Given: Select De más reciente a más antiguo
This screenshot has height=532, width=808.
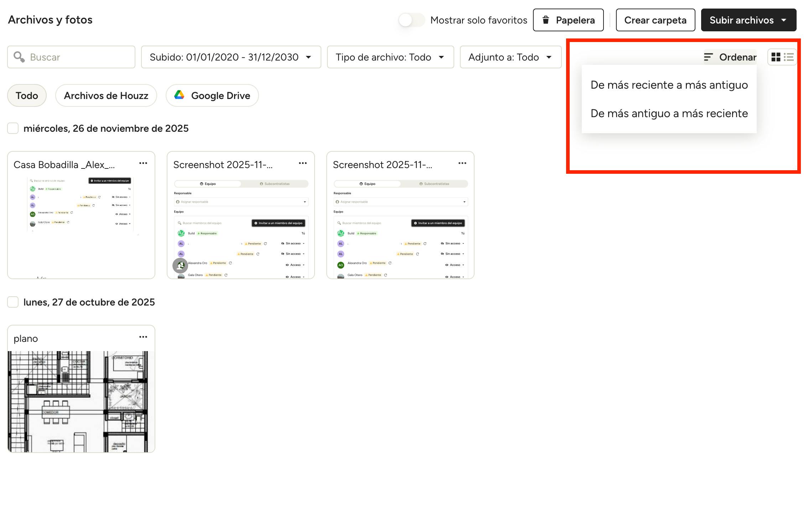Looking at the screenshot, I should coord(669,85).
